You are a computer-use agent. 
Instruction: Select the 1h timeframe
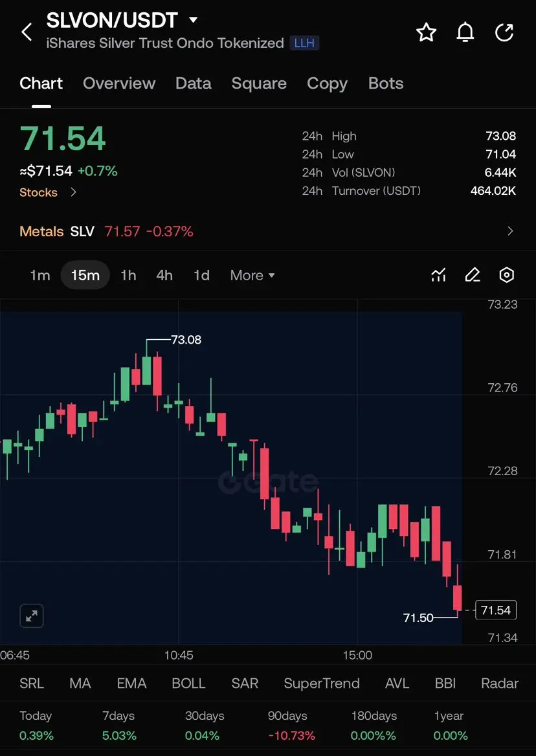click(x=128, y=275)
